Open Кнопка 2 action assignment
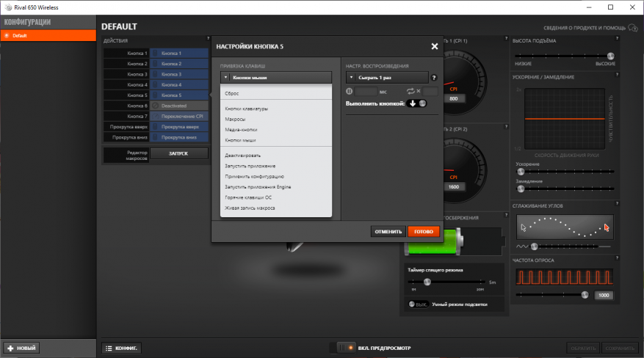 point(179,64)
